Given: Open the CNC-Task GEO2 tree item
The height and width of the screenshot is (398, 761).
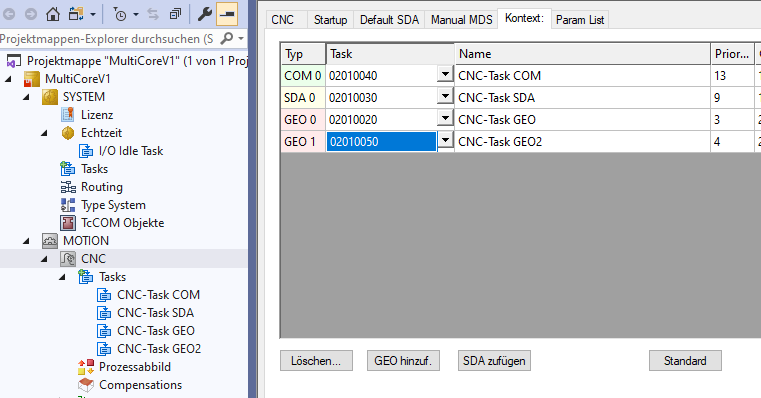Looking at the screenshot, I should click(x=159, y=348).
